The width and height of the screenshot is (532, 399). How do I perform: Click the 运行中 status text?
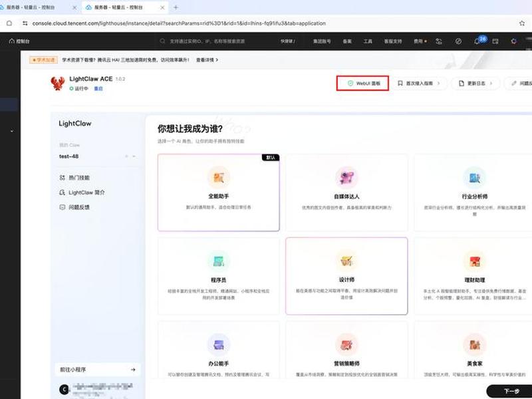[x=81, y=88]
